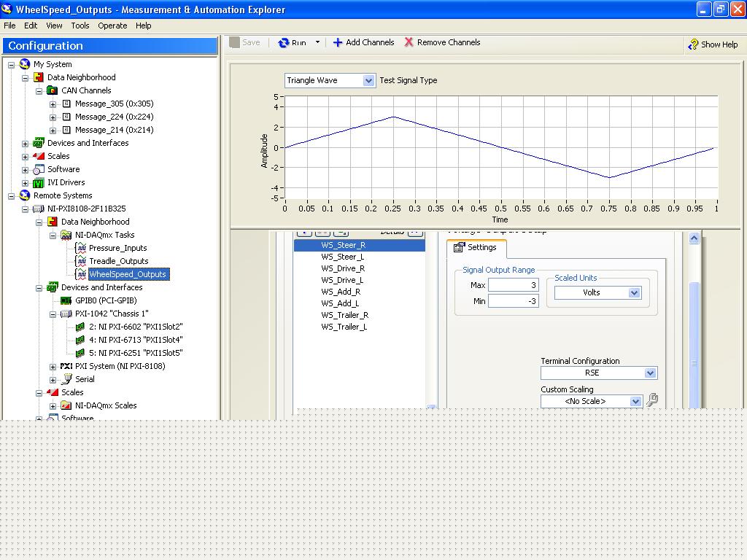Viewport: 747px width, 560px height.
Task: Click the Scales icon under My System
Action: 39,156
